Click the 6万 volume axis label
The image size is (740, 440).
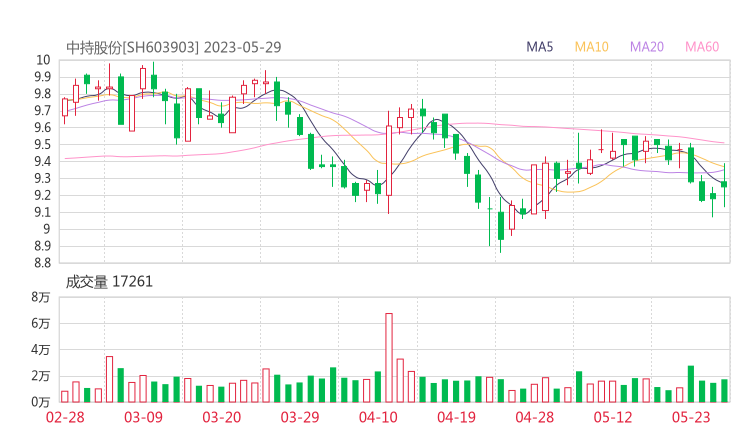pyautogui.click(x=41, y=323)
